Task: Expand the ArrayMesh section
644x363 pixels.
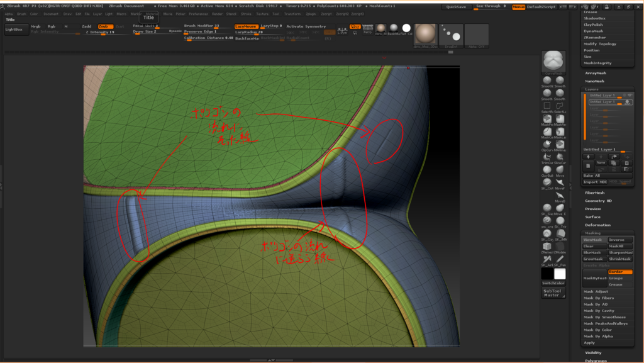Action: [x=596, y=73]
